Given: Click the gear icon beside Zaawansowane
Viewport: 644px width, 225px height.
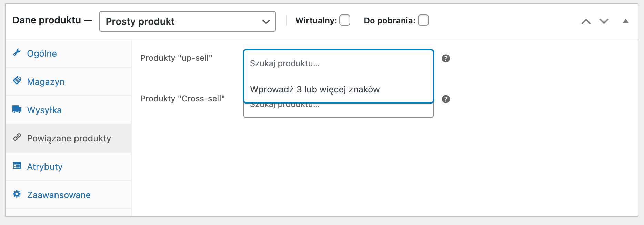Looking at the screenshot, I should point(17,194).
